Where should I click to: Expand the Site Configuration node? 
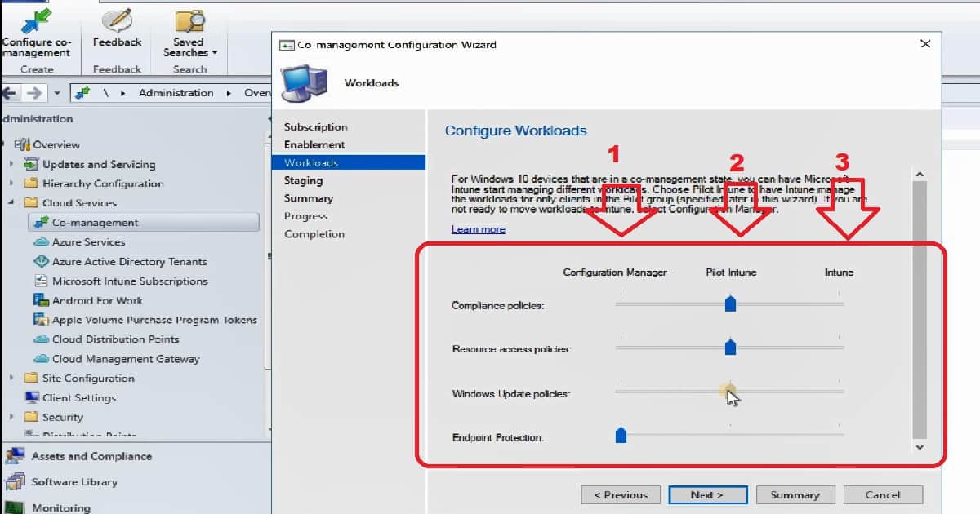pyautogui.click(x=11, y=379)
